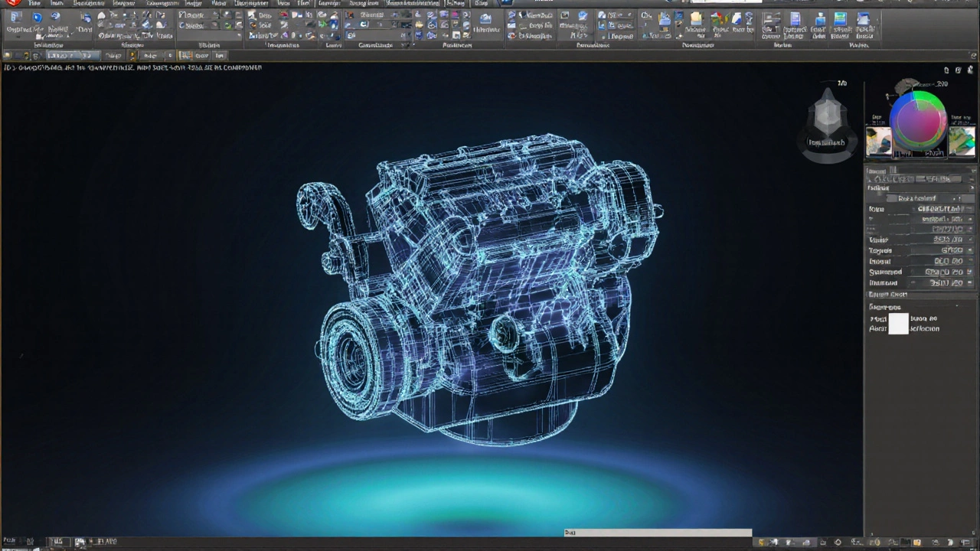Image resolution: width=980 pixels, height=551 pixels.
Task: Click the white color swatch in the right panel
Action: coord(898,324)
